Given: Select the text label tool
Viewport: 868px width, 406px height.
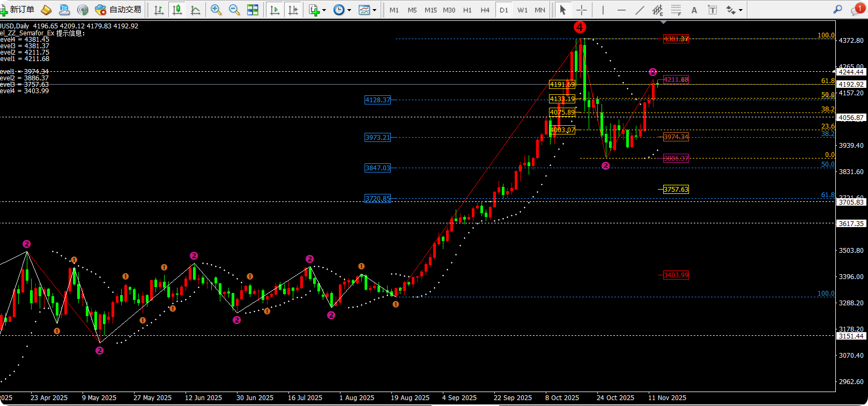Looking at the screenshot, I should (713, 10).
